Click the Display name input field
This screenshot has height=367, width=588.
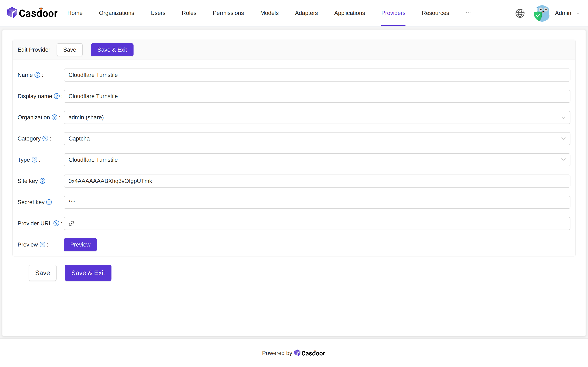pyautogui.click(x=317, y=96)
